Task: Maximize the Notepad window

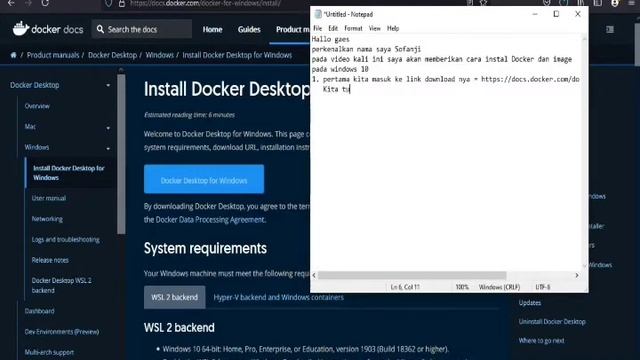Action: (556, 14)
